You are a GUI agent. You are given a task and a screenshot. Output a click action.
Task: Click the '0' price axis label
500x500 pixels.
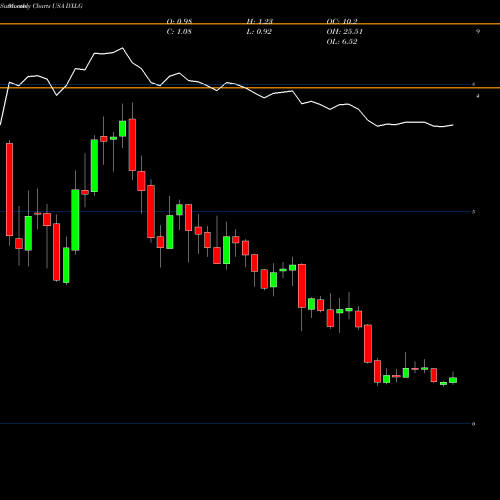(x=474, y=424)
